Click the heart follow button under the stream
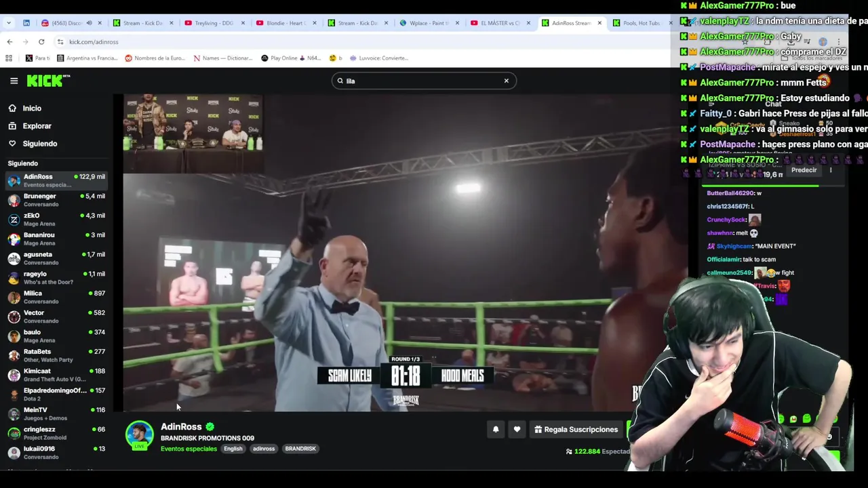The width and height of the screenshot is (868, 488). pos(517,429)
